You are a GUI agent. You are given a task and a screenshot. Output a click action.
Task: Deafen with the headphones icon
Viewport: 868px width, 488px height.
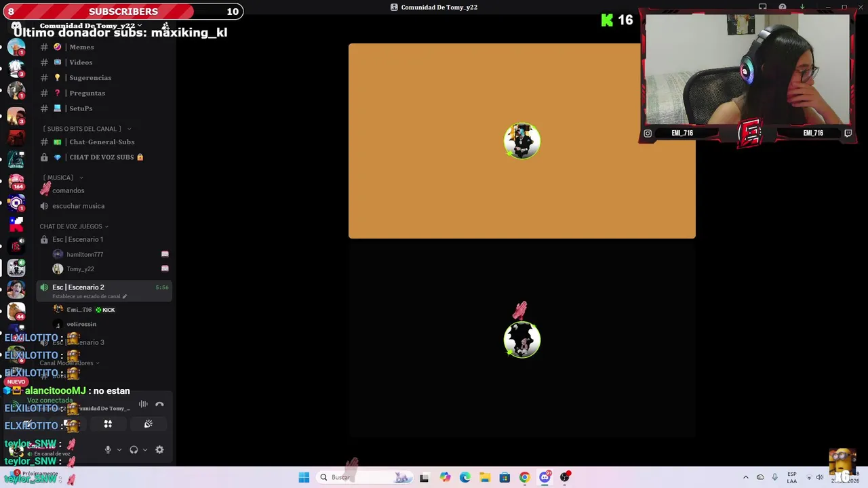(134, 449)
